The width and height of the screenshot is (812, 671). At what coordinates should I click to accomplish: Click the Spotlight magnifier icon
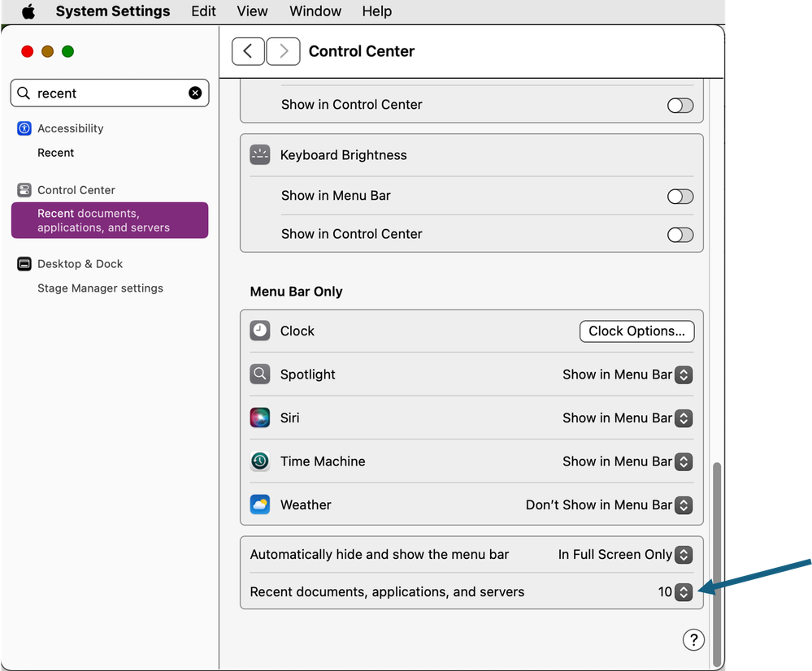260,374
